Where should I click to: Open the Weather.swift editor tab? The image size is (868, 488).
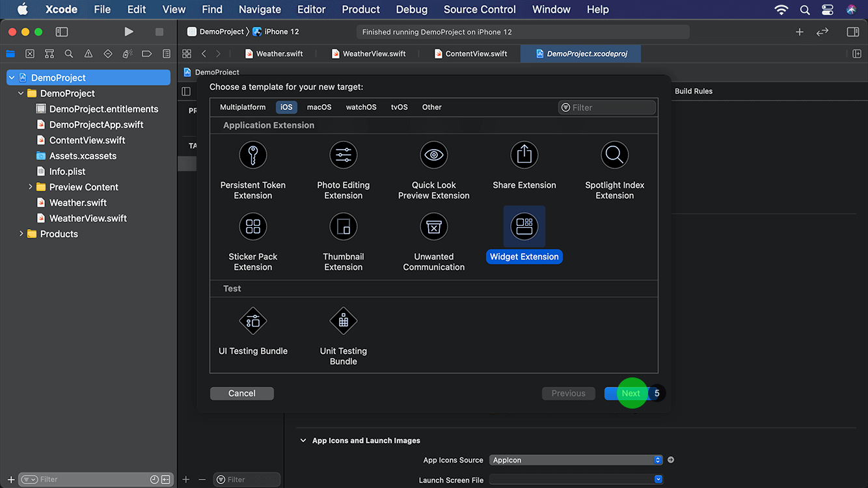273,53
